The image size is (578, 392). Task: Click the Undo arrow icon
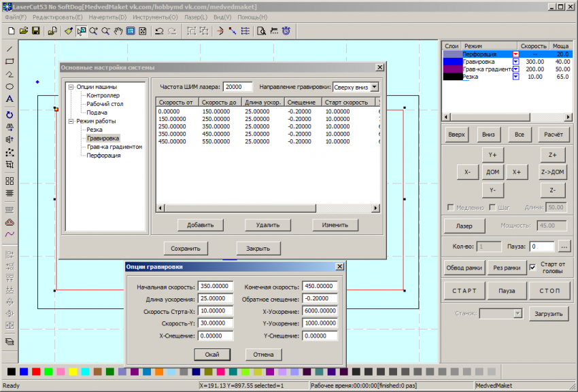[158, 31]
